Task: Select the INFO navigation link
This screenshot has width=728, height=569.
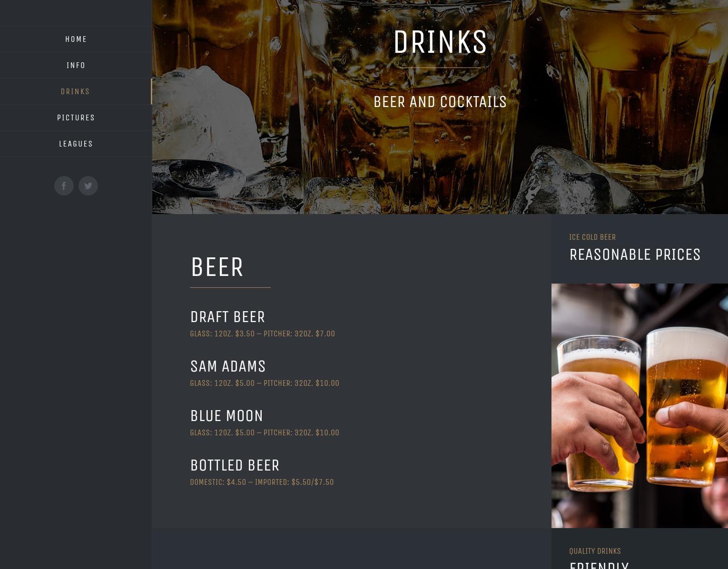Action: [x=76, y=65]
